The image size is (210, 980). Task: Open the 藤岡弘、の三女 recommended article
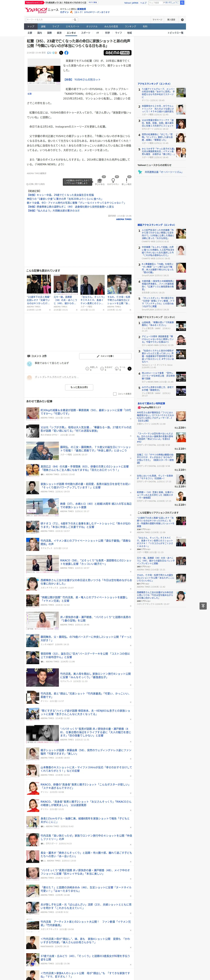click(95, 449)
